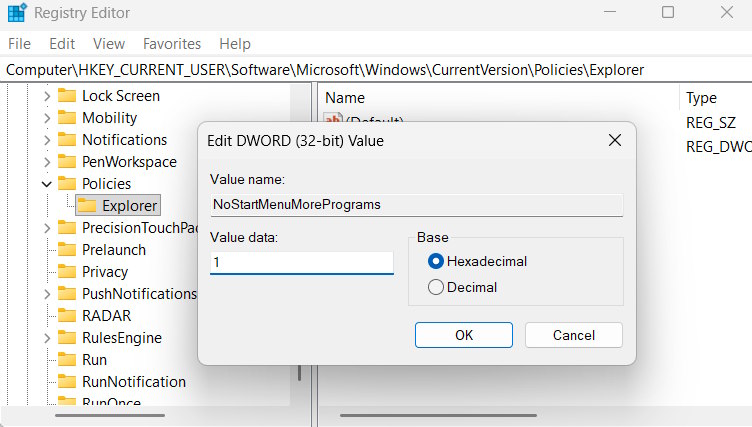Open the View menu
This screenshot has width=752, height=427.
[x=109, y=44]
